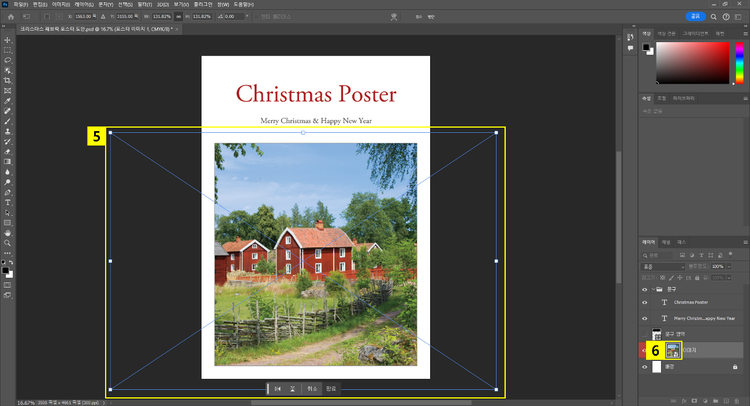Screen dimensions: 750x406
Task: Click the image layer thumbnail
Action: coord(673,349)
